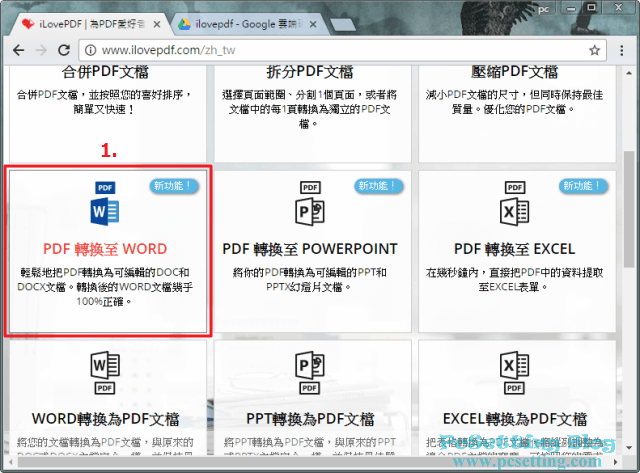Click the 壓縮PDF文檔 heading

click(514, 72)
